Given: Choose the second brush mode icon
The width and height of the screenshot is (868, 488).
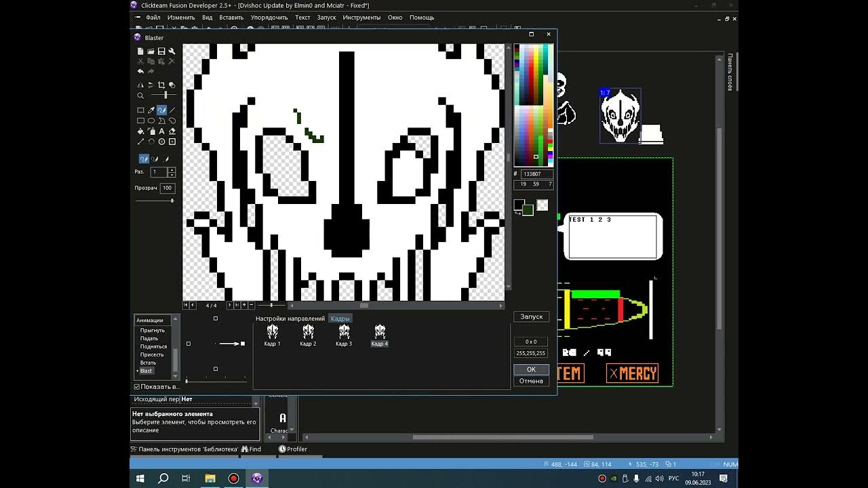Looking at the screenshot, I should point(154,159).
